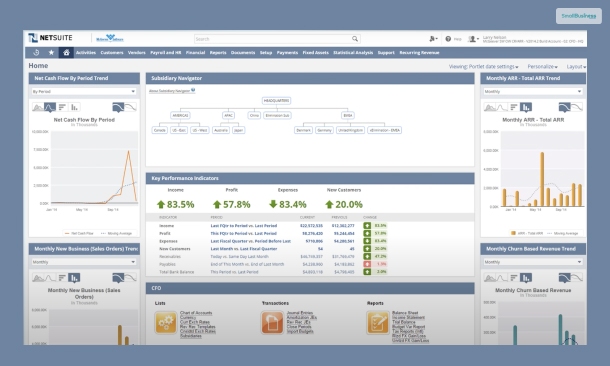Viewport: 610px width, 366px height.
Task: Open the recent records clock icon
Action: pyautogui.click(x=36, y=53)
